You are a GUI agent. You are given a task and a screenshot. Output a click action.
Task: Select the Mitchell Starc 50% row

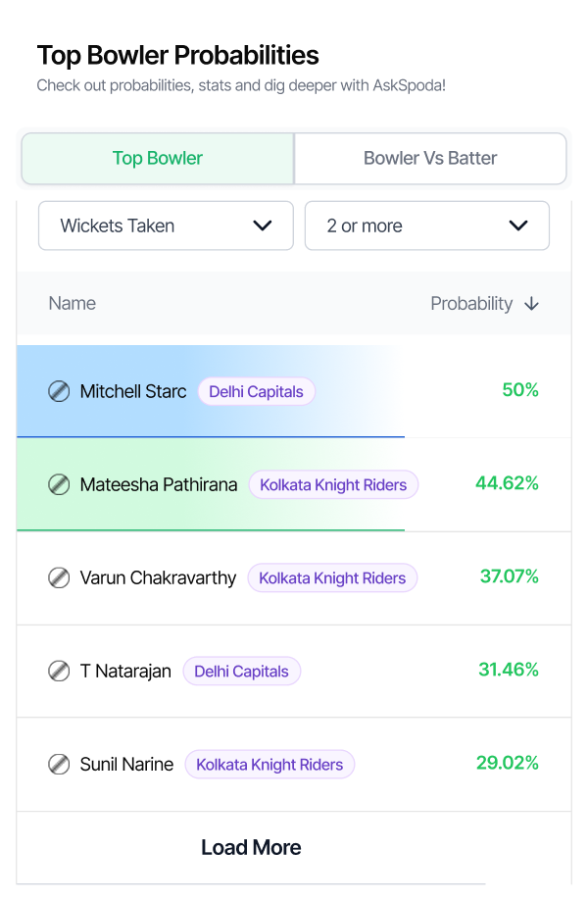pos(294,391)
